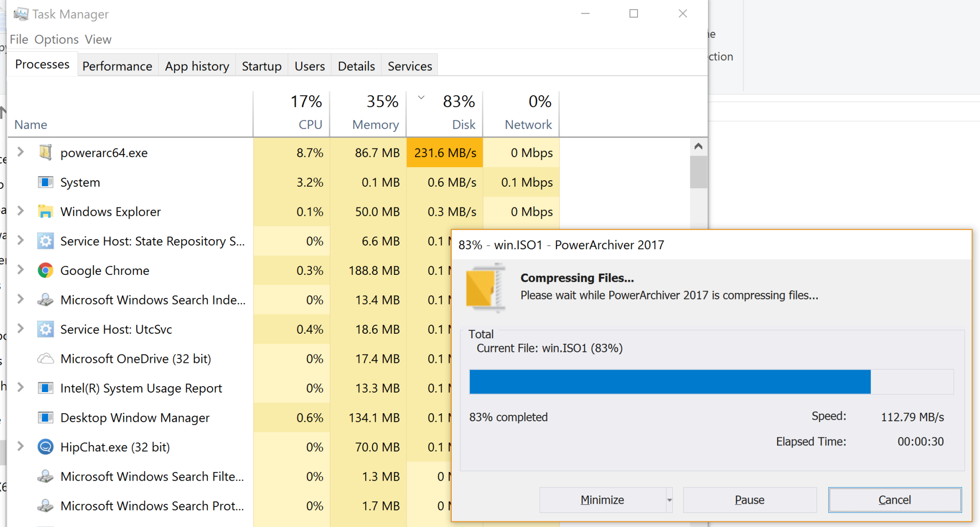Click the process list scrollbar thumb
Screen dimensions: 980x527
pos(698,172)
